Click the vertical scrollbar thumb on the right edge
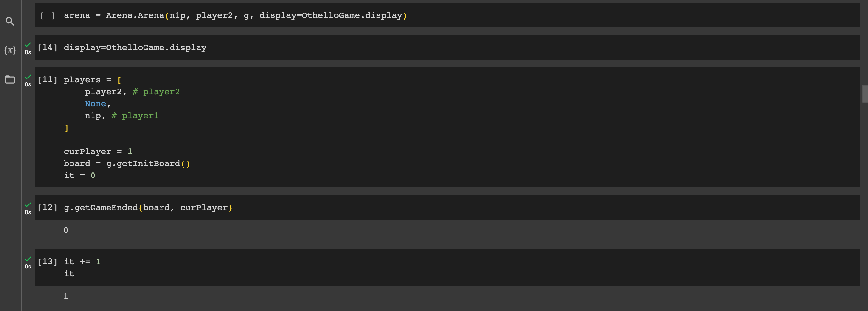This screenshot has width=868, height=311. tap(865, 94)
